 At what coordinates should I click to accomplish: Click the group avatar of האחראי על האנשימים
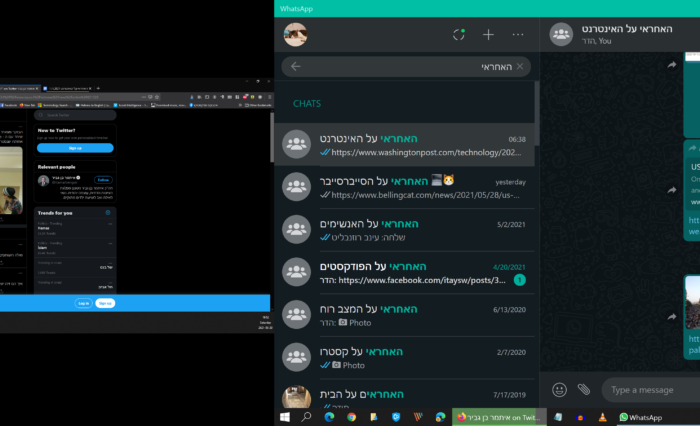tap(296, 229)
